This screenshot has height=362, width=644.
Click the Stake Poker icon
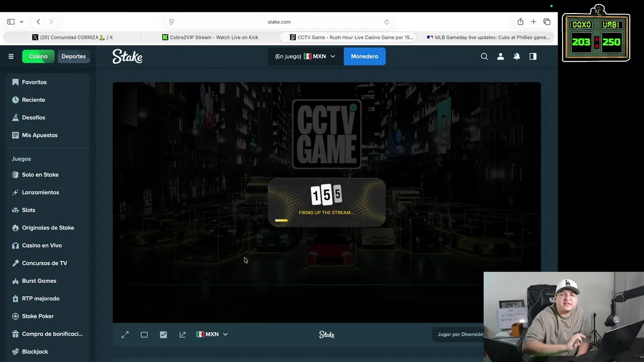click(15, 316)
